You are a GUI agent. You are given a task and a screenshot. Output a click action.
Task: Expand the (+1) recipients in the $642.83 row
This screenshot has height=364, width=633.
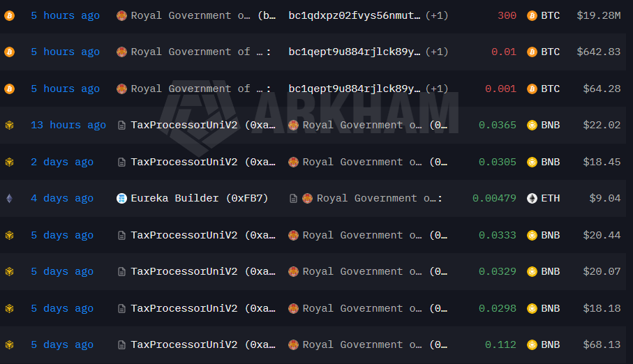tap(437, 52)
